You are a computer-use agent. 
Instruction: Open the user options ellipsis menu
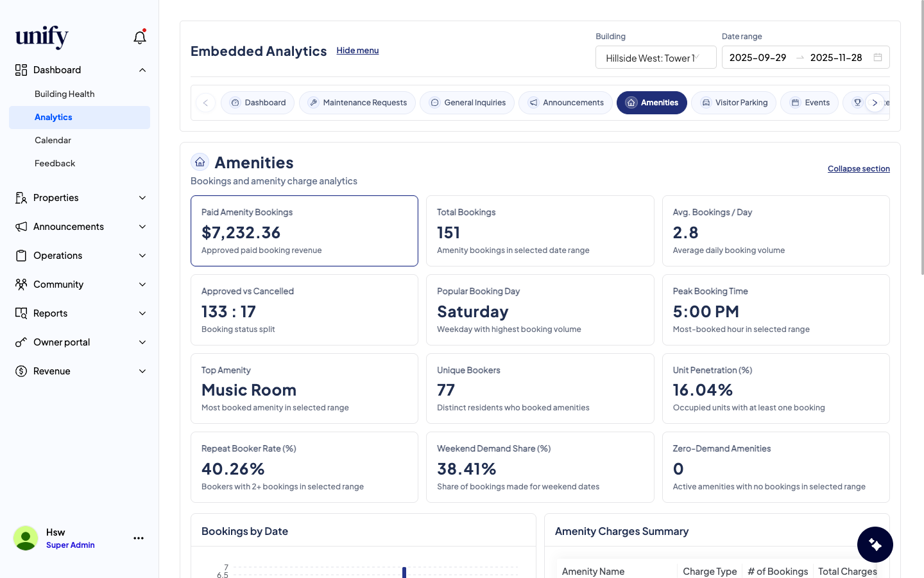pyautogui.click(x=139, y=538)
